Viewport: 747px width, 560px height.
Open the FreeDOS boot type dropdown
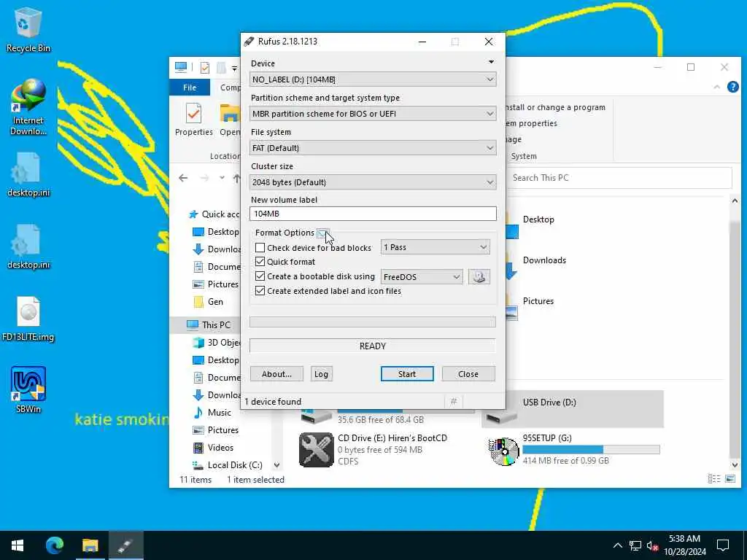[x=422, y=276]
